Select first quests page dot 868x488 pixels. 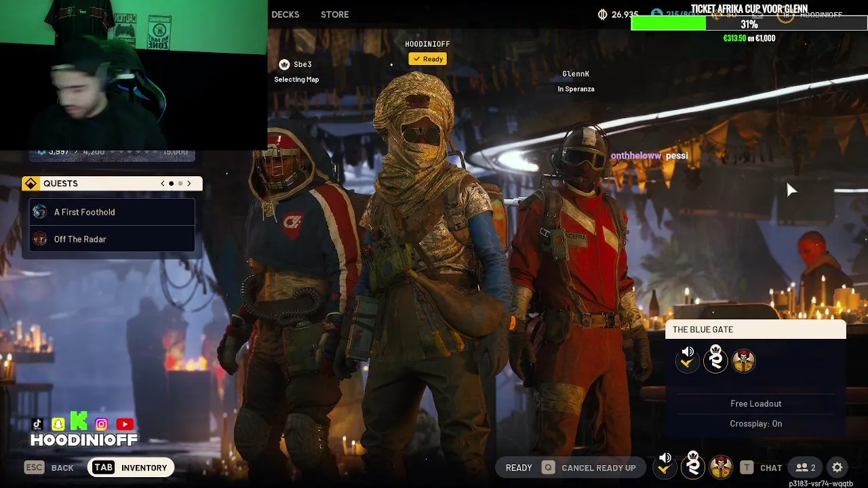pyautogui.click(x=172, y=184)
